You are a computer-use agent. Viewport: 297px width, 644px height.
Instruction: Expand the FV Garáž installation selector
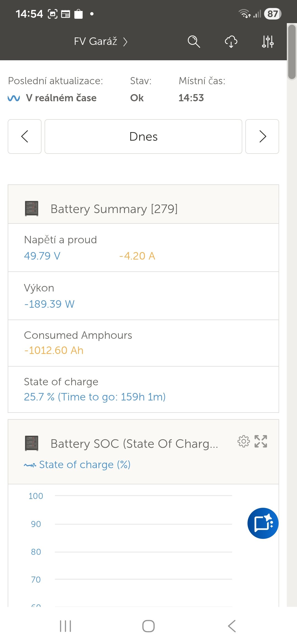100,42
